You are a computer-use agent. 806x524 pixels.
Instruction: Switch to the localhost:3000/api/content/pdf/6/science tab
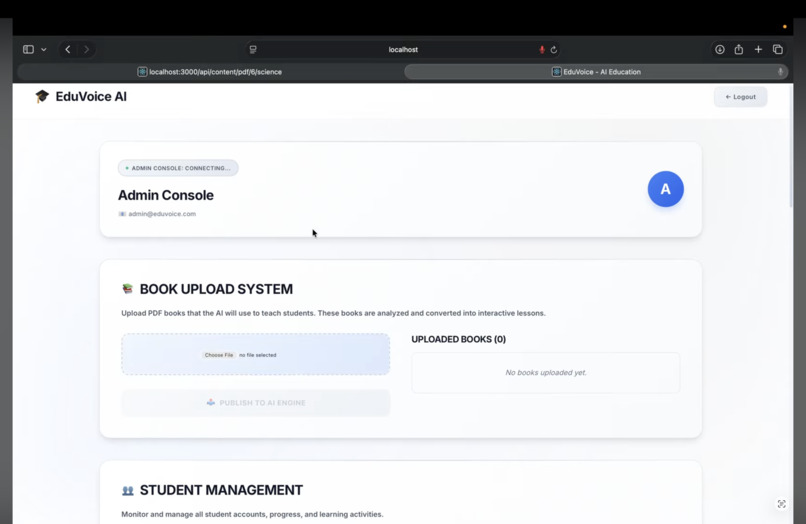click(x=210, y=72)
